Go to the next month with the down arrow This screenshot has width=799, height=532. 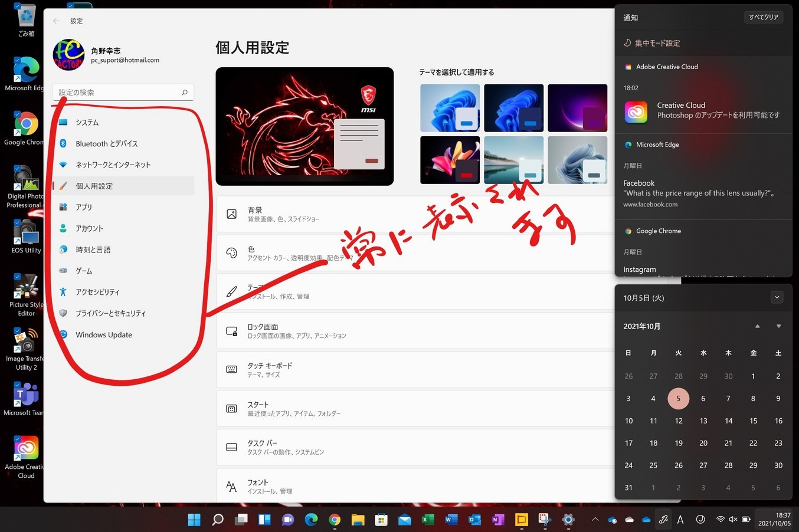778,326
